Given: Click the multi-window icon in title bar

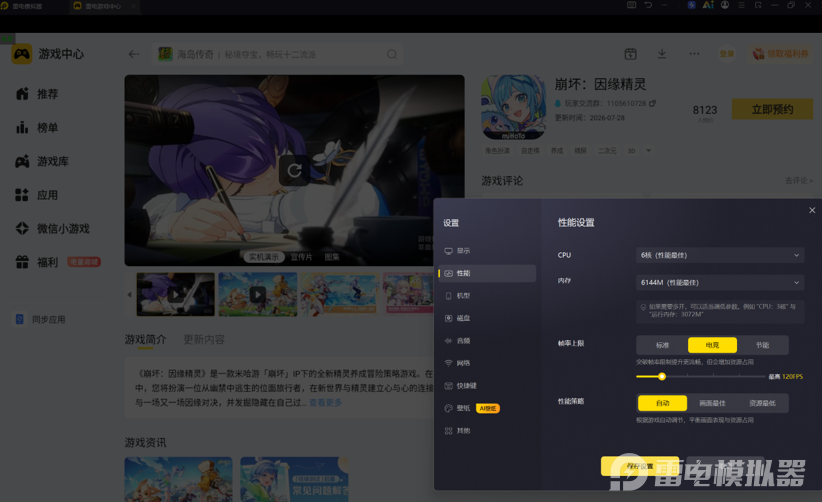Looking at the screenshot, I should tap(758, 5).
